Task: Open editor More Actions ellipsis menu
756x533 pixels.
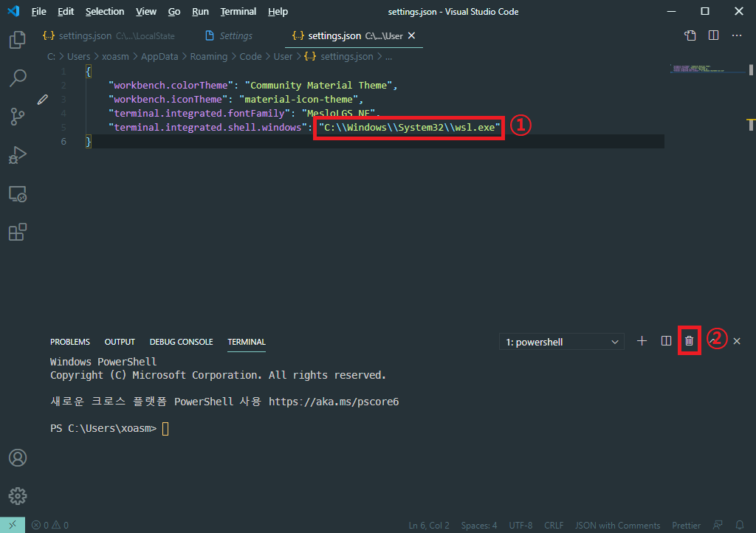Action: 737,35
